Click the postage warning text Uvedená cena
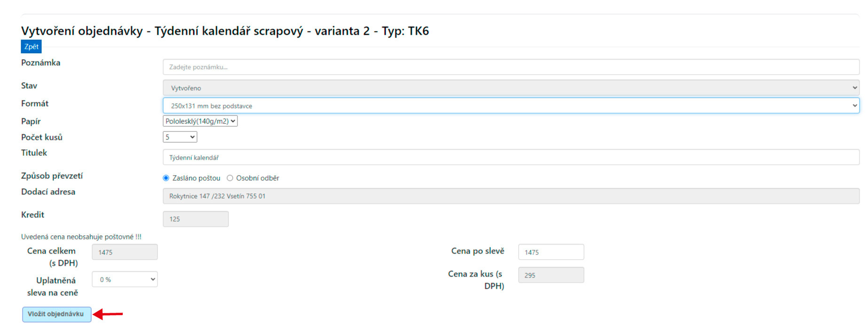This screenshot has height=331, width=868. pos(81,237)
